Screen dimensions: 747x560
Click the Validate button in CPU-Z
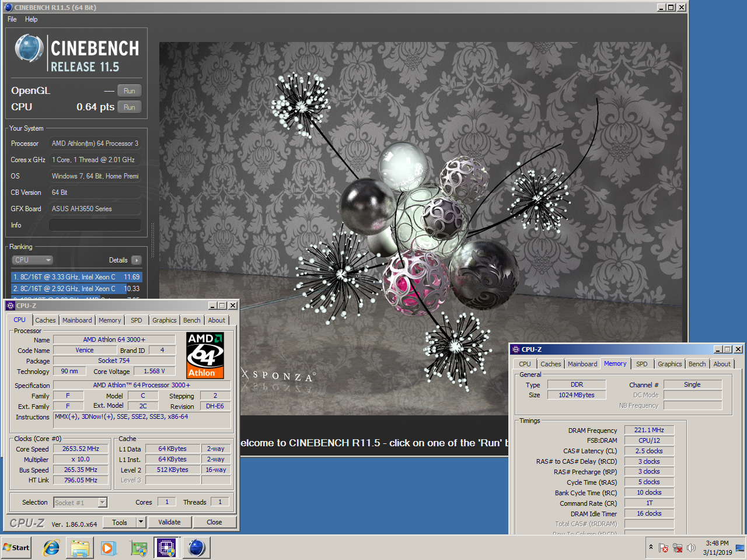click(169, 522)
